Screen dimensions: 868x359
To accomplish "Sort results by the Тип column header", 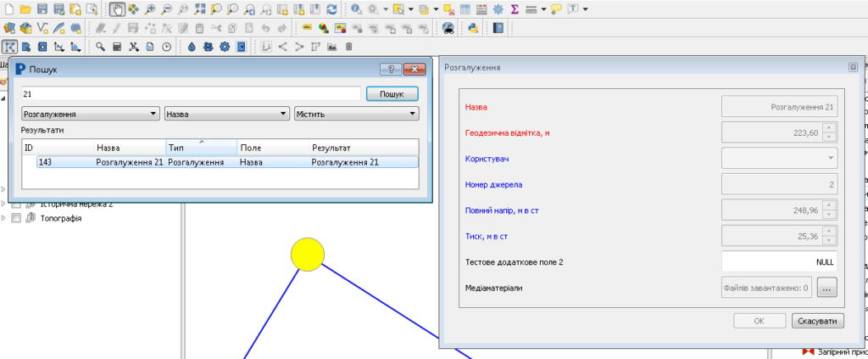I will pyautogui.click(x=202, y=148).
